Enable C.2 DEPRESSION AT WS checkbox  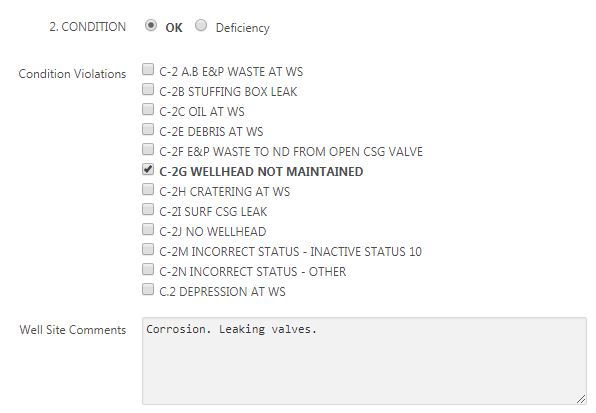point(148,289)
